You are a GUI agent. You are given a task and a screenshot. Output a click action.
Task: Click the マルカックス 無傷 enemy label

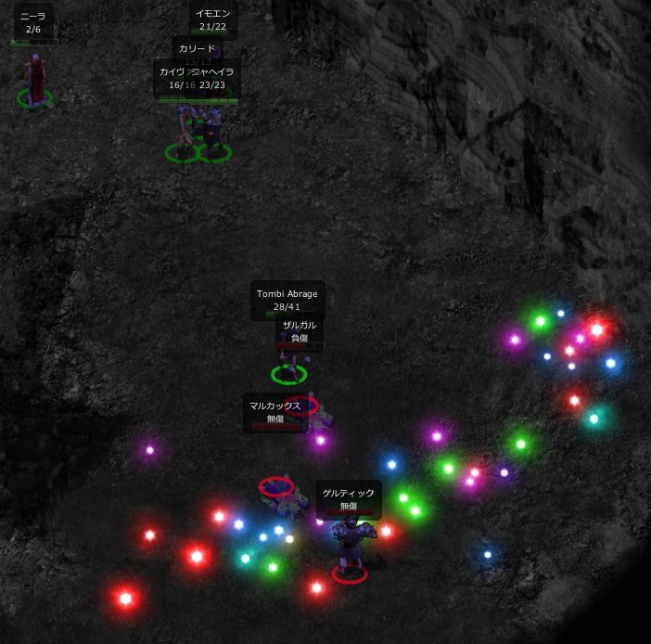coord(274,412)
